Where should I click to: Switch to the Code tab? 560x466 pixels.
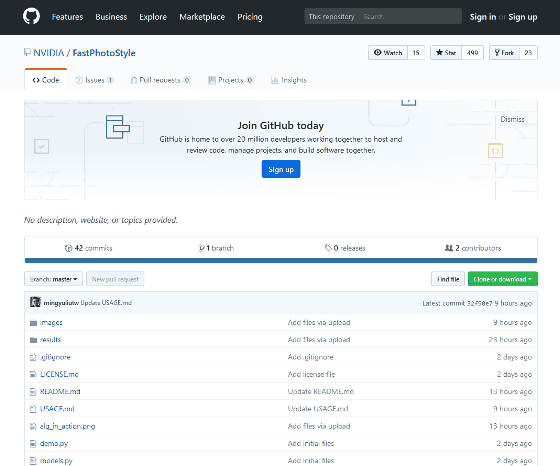click(x=46, y=80)
